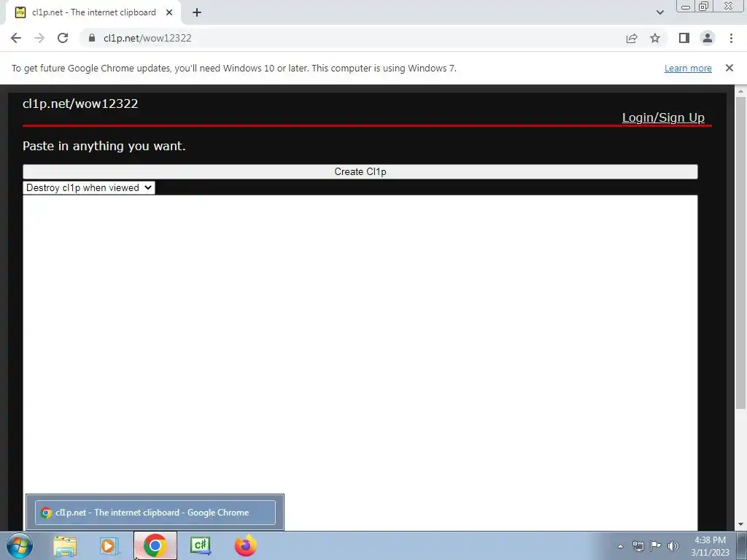Open Windows Explorer from taskbar

[x=65, y=545]
